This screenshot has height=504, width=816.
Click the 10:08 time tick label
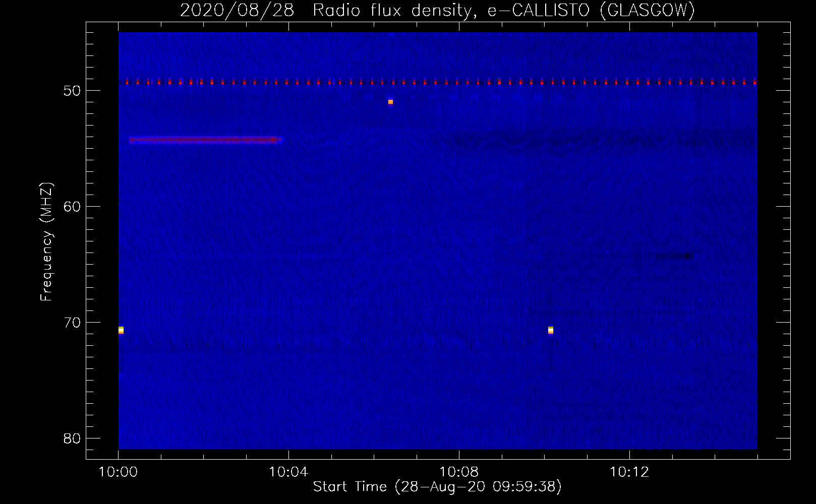[x=459, y=472]
